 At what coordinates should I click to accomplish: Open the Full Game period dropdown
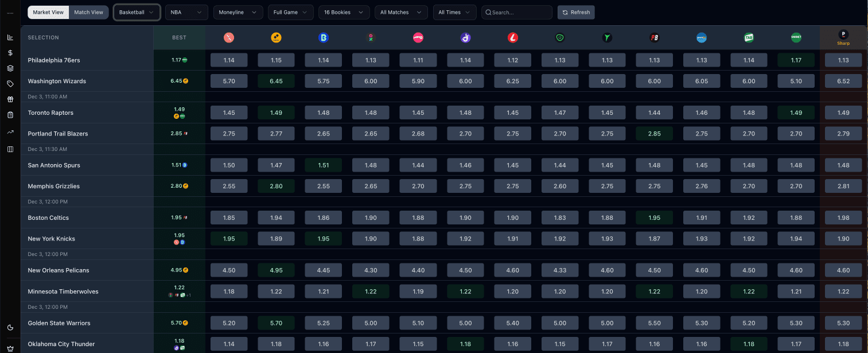[291, 12]
